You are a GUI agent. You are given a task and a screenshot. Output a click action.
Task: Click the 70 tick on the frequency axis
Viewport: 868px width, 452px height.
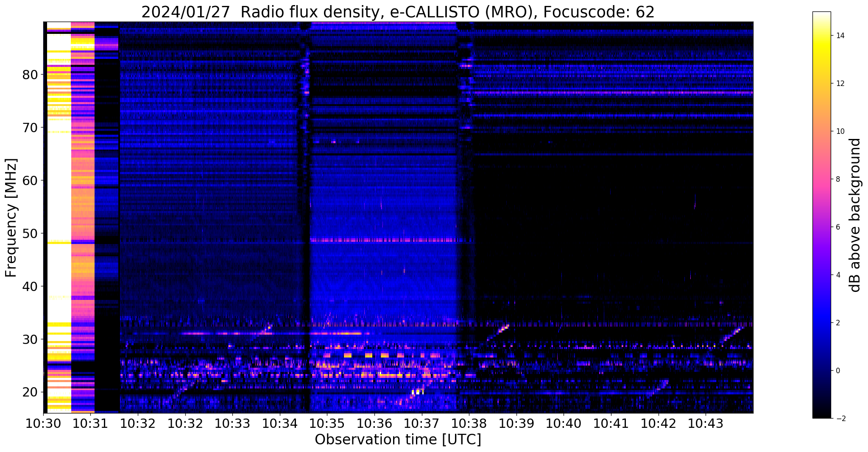[30, 128]
